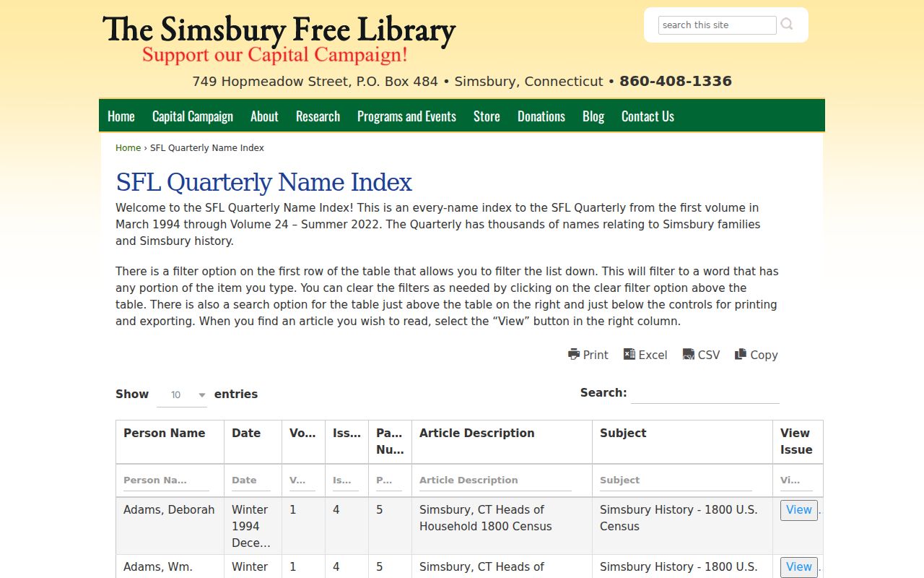View issue for Adams, Deborah row
Viewport: 924px width, 578px height.
798,510
